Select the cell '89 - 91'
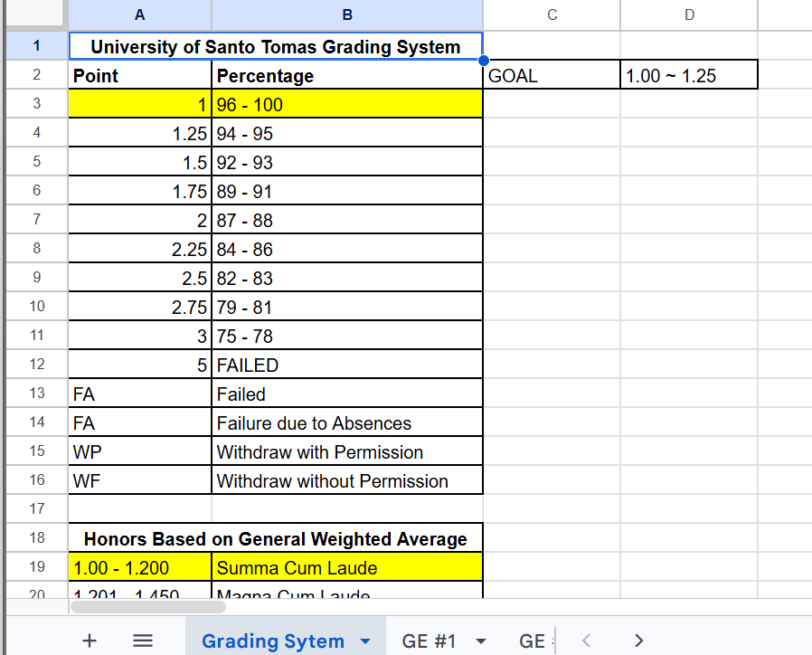The image size is (812, 655). 347,191
